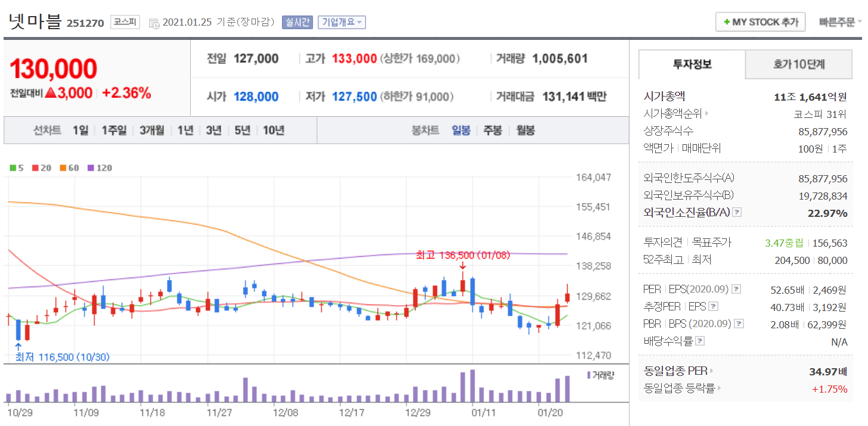Click arrow next to 동일업종 등락률
This screenshot has height=426, width=868.
click(720, 388)
